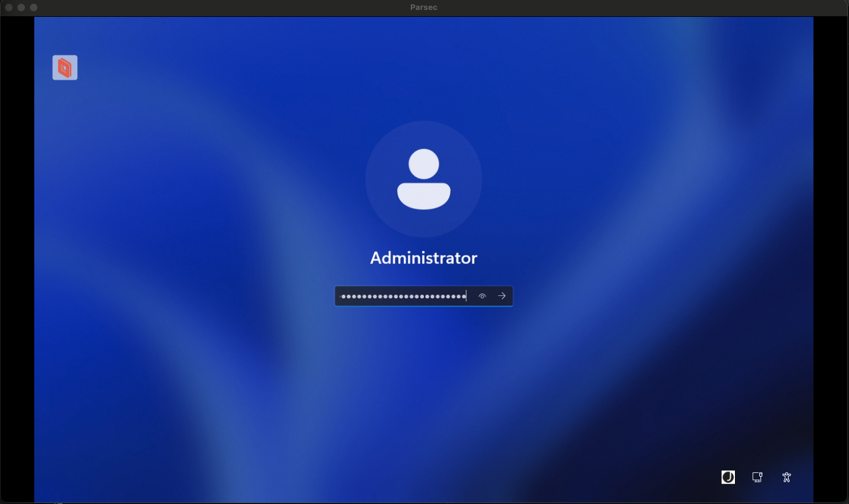Viewport: 849px width, 504px height.
Task: Open the Accessibility options icon
Action: tap(787, 477)
